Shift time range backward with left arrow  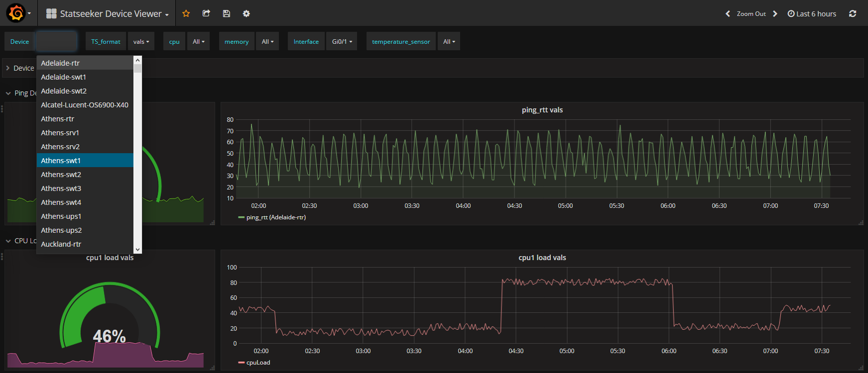(728, 13)
